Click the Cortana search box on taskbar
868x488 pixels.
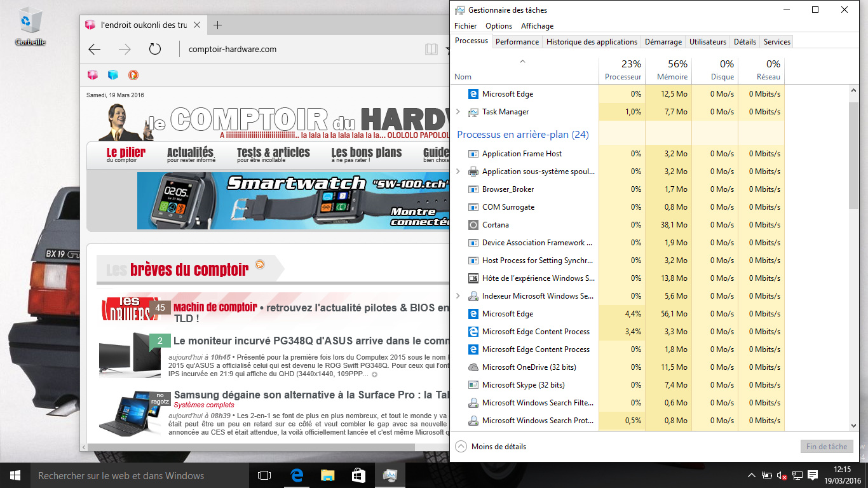pyautogui.click(x=121, y=475)
